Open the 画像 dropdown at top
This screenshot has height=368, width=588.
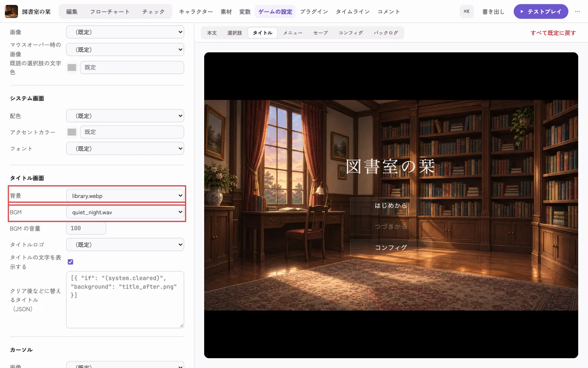(x=125, y=32)
